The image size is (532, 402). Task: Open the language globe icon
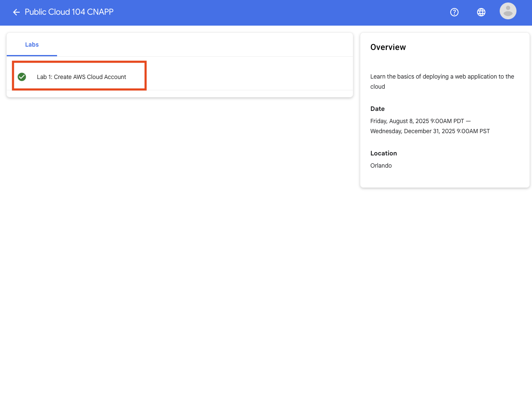481,12
